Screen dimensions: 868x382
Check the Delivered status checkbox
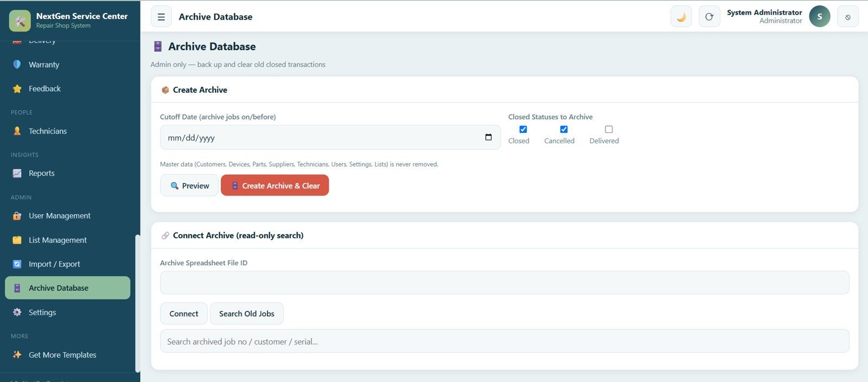coord(609,129)
